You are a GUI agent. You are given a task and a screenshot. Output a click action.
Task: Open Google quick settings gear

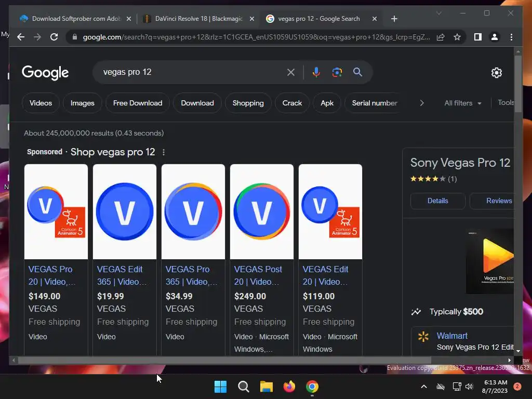point(496,73)
